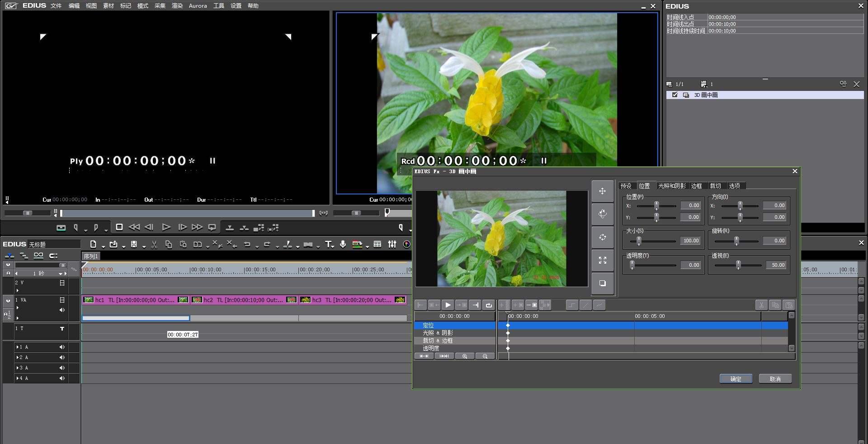
Task: Open the 素材 menu
Action: tap(108, 6)
